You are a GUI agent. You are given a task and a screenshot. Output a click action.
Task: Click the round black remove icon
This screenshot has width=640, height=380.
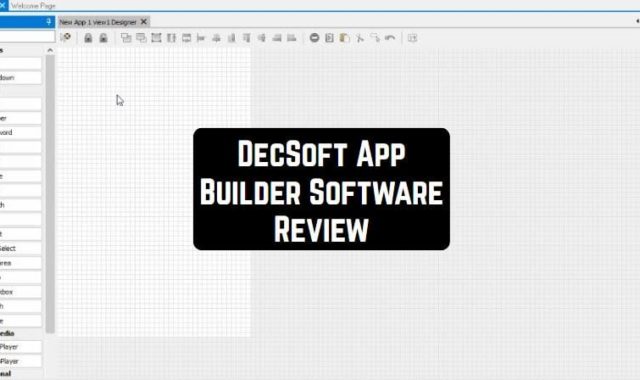tap(314, 38)
